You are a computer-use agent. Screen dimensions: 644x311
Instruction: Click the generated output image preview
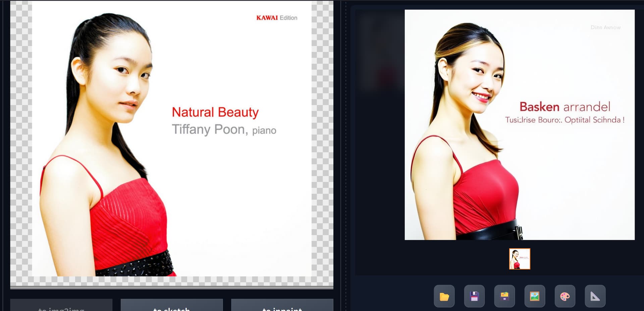[520, 124]
